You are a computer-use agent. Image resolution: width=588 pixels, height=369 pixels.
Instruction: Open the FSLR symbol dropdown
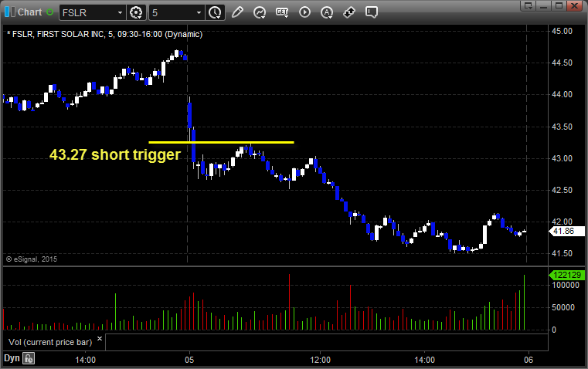120,12
